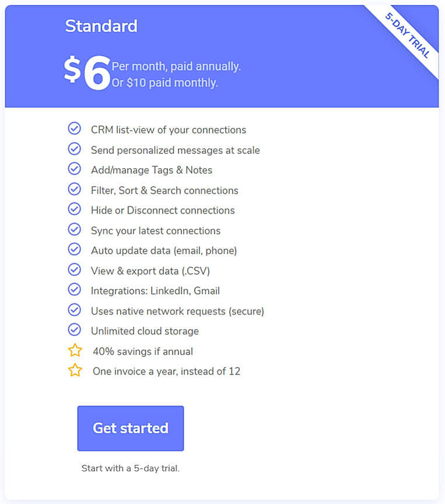
Task: Click the star beside One invoice a year
Action: [75, 370]
